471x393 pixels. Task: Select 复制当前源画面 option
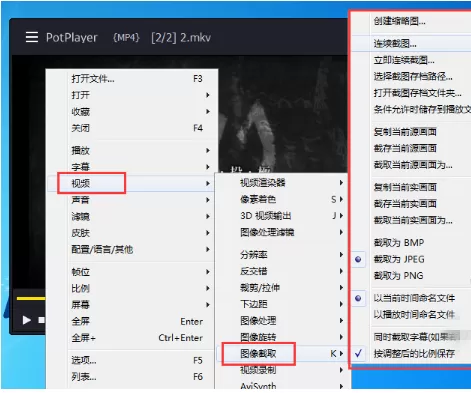tap(411, 132)
